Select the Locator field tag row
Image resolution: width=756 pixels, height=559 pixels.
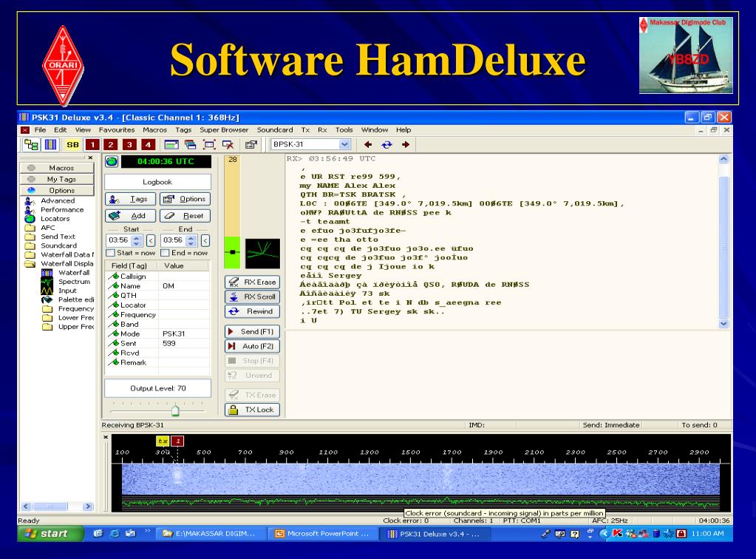tap(157, 305)
